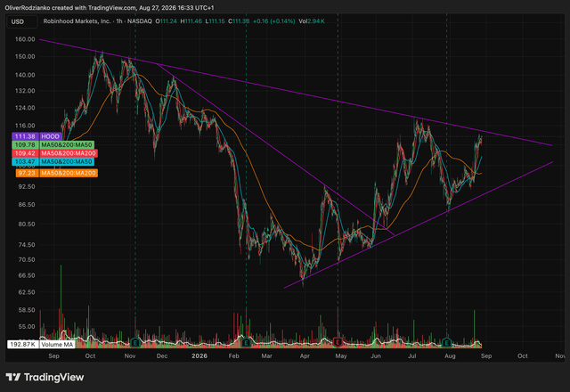This screenshot has height=392, width=570.
Task: Select the Robinhood Markets, Inc. symbol title
Action: (x=77, y=21)
